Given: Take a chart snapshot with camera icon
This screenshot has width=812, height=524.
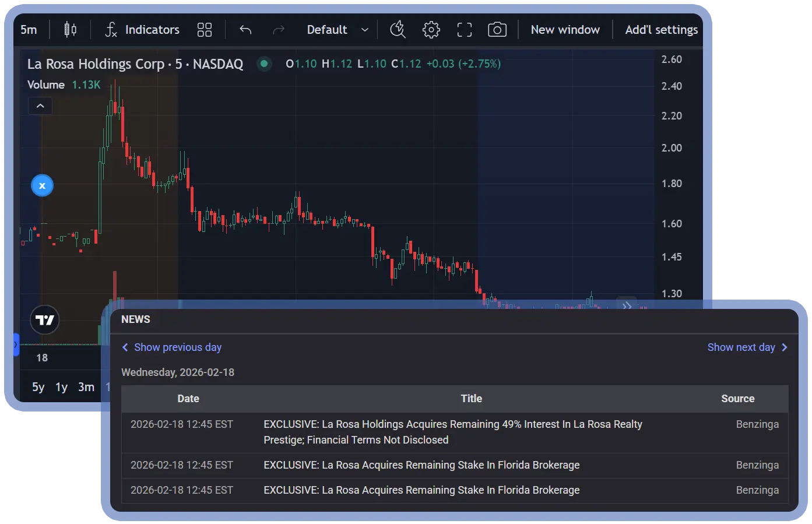Looking at the screenshot, I should [497, 30].
